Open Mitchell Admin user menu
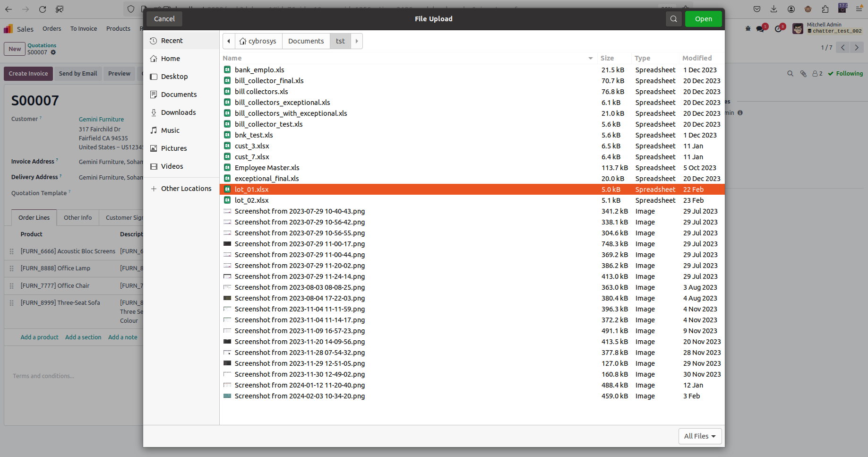868x457 pixels. [x=827, y=28]
